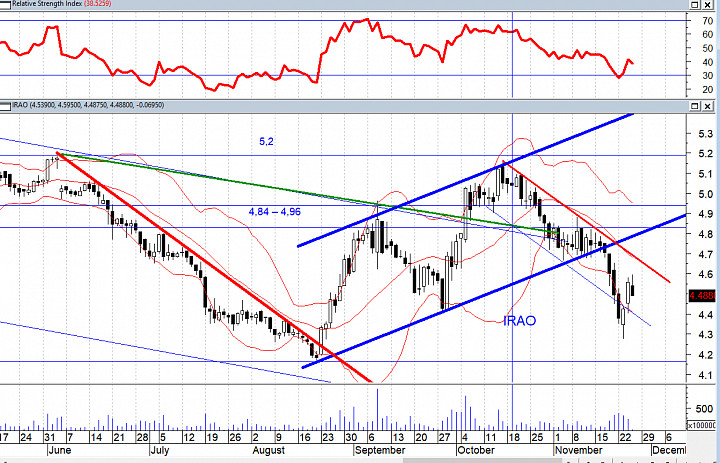This screenshot has height=463, width=720.
Task: Close the Relative Strength Index pane
Action: tap(707, 5)
